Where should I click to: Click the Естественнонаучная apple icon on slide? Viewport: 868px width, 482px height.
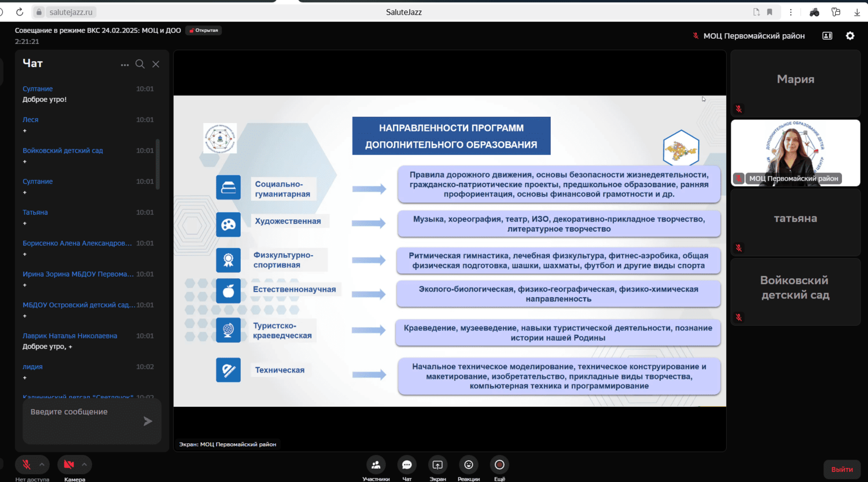click(229, 291)
